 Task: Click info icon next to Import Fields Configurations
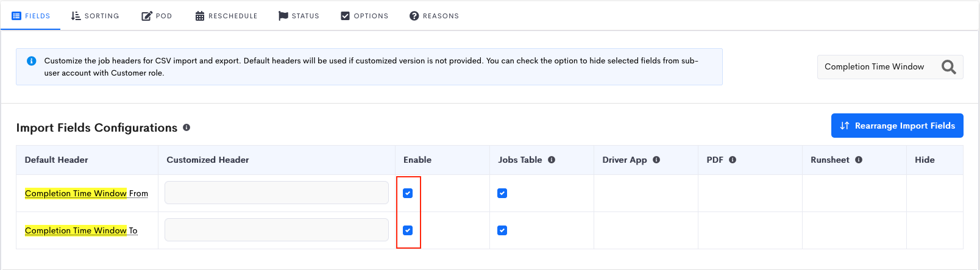tap(186, 127)
